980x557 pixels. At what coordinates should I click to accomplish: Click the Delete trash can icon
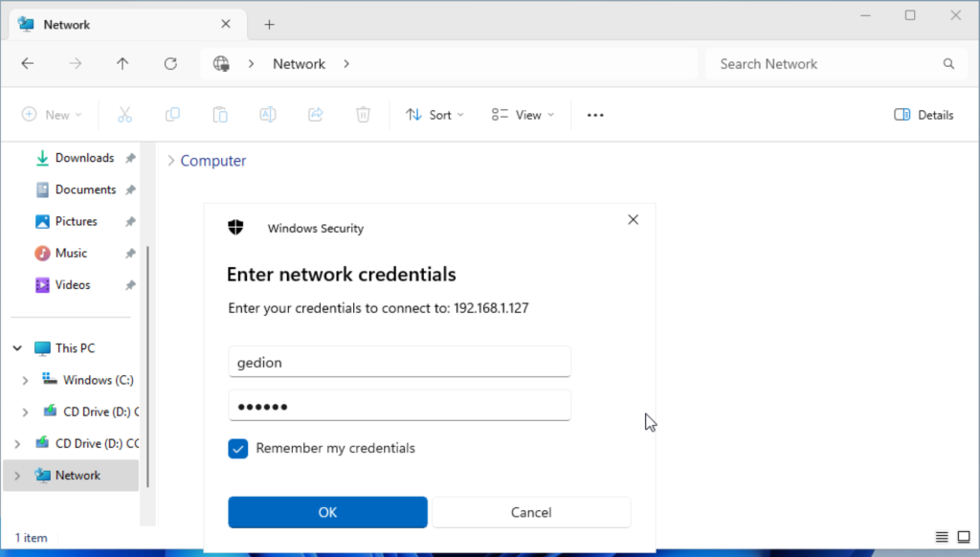point(364,115)
